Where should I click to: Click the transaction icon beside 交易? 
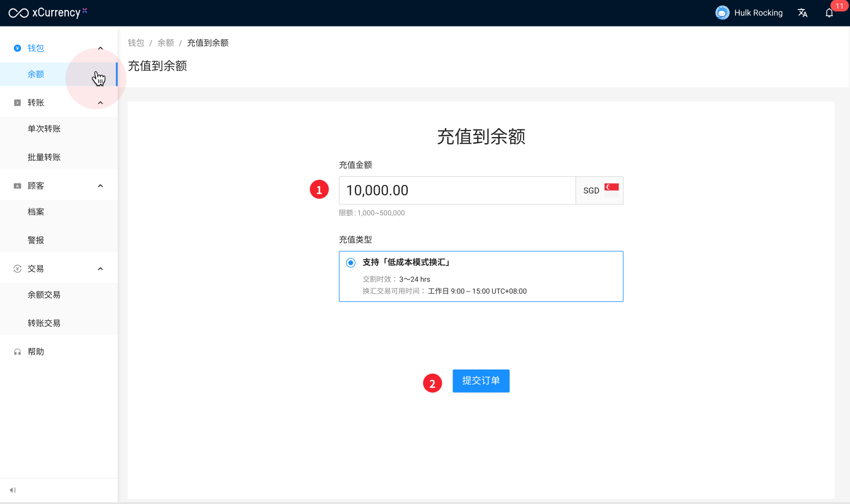18,269
